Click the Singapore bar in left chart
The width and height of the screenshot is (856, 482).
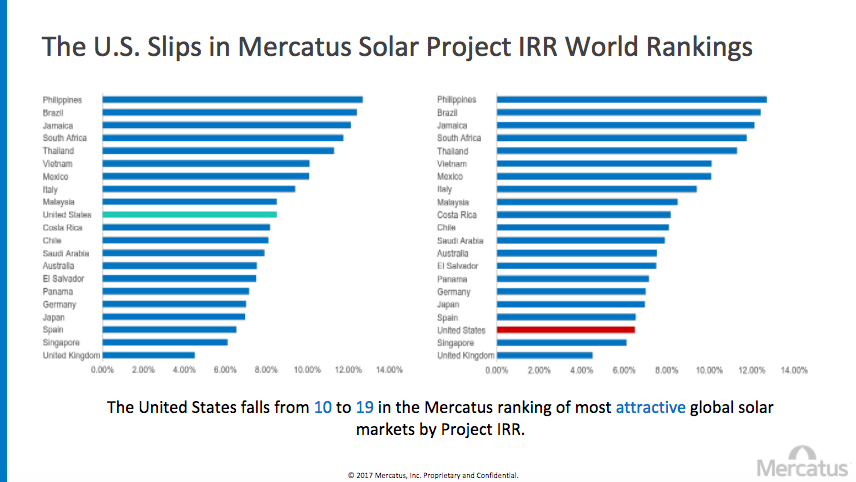click(164, 342)
